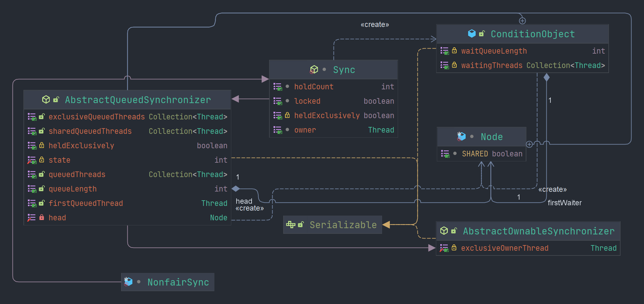Click the property icon of exclusiveQueuedThreads row
Image resolution: width=644 pixels, height=304 pixels.
tap(32, 117)
